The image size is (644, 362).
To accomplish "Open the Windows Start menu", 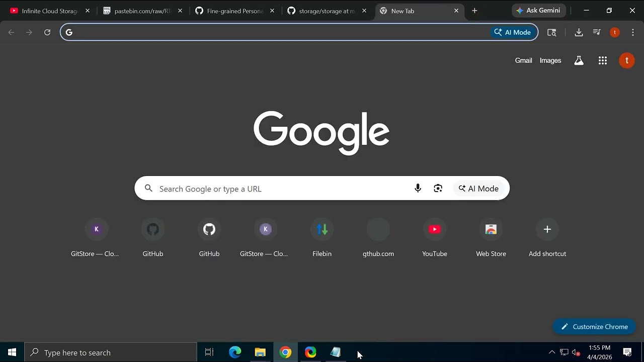I will click(x=12, y=352).
